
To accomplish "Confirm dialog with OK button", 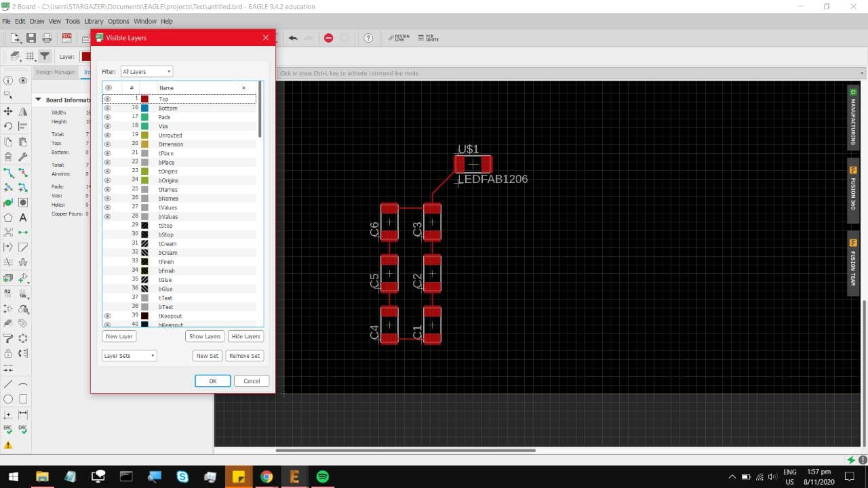I will click(213, 381).
